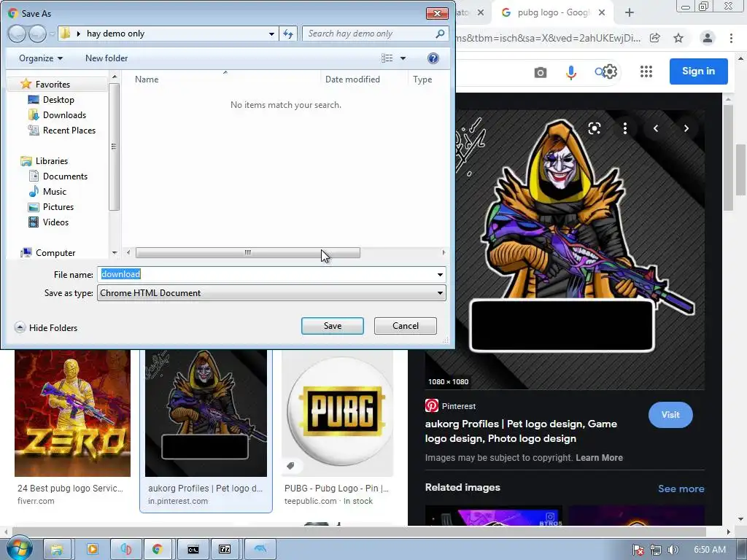Open Music library
Viewport: 747px width, 560px height.
pyautogui.click(x=54, y=192)
